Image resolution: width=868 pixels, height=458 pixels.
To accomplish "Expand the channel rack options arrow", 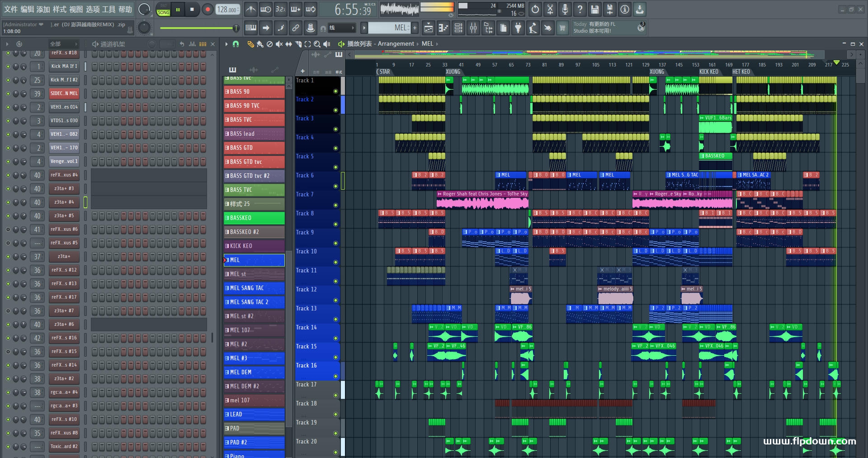I will click(x=7, y=44).
